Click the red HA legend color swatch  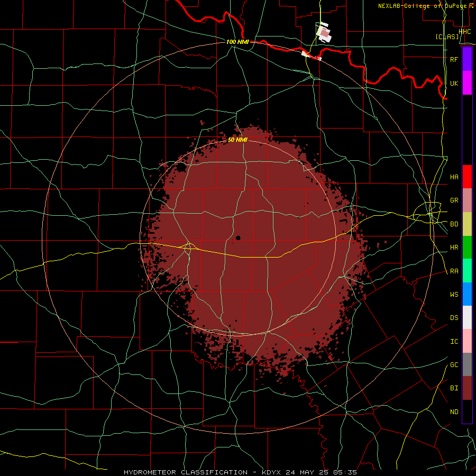click(x=467, y=177)
